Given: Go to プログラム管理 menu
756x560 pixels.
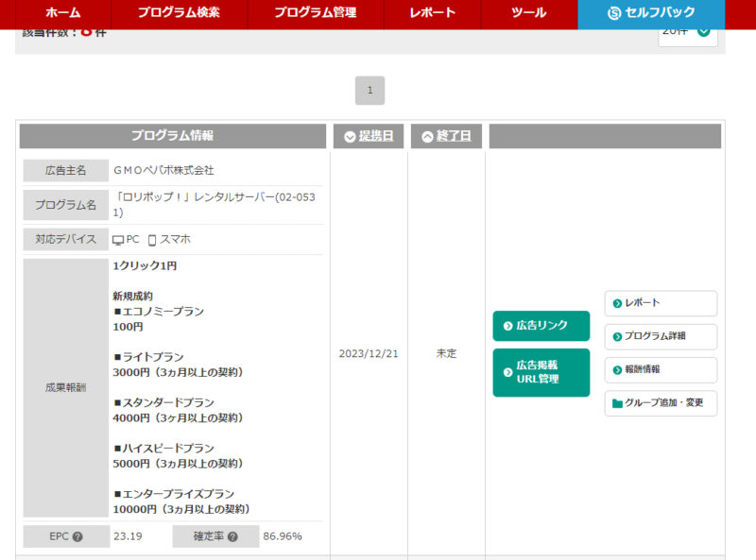Looking at the screenshot, I should 316,13.
